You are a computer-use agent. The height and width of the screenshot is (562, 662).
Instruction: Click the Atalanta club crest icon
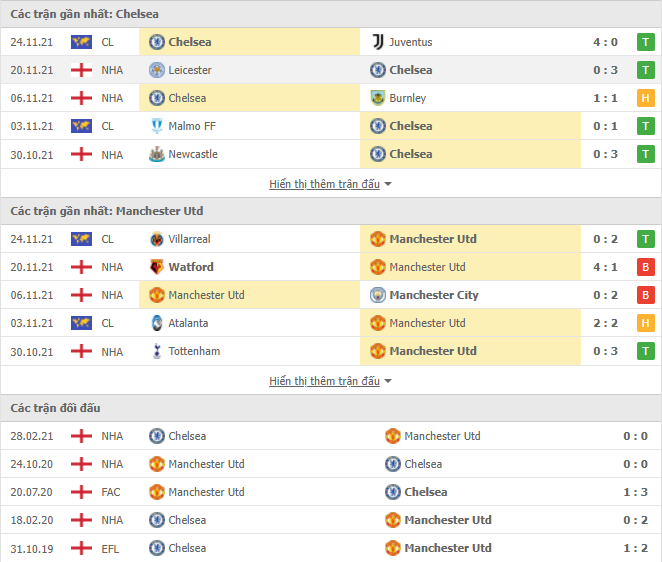[157, 323]
